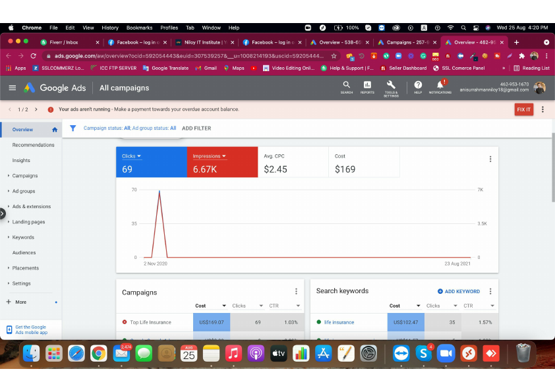This screenshot has height=392, width=555.
Task: Open the Reading List in bookmarks bar
Action: tap(532, 68)
